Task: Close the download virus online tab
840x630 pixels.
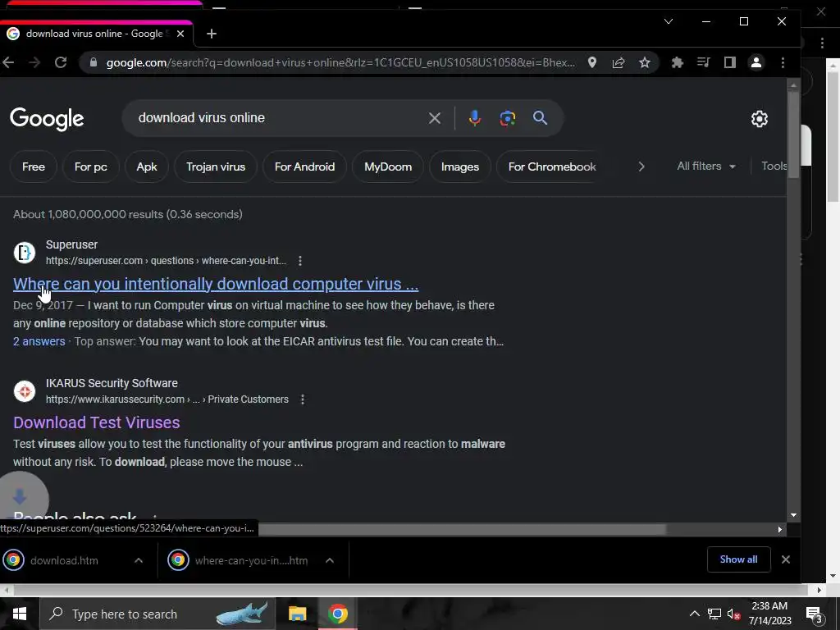Action: (x=180, y=34)
